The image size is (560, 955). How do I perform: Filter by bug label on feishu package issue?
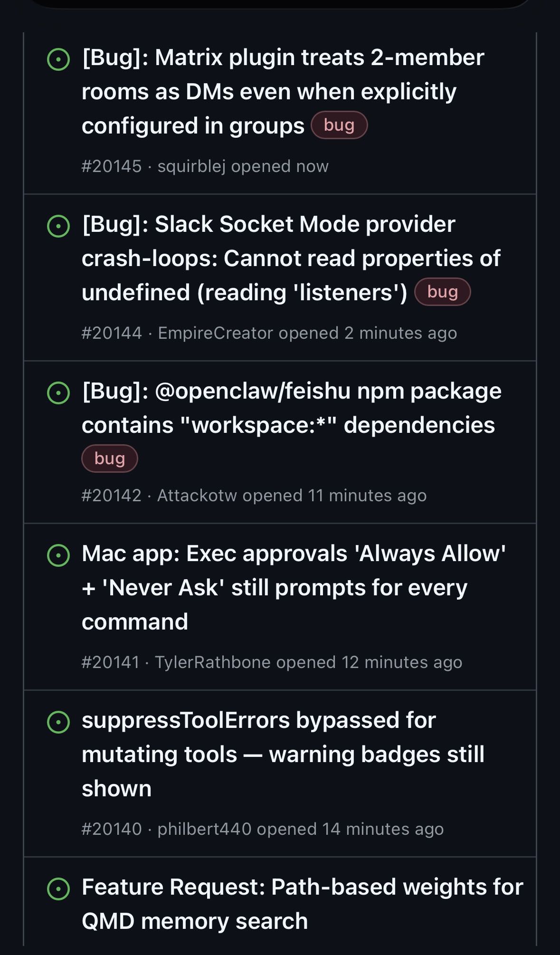pos(110,458)
